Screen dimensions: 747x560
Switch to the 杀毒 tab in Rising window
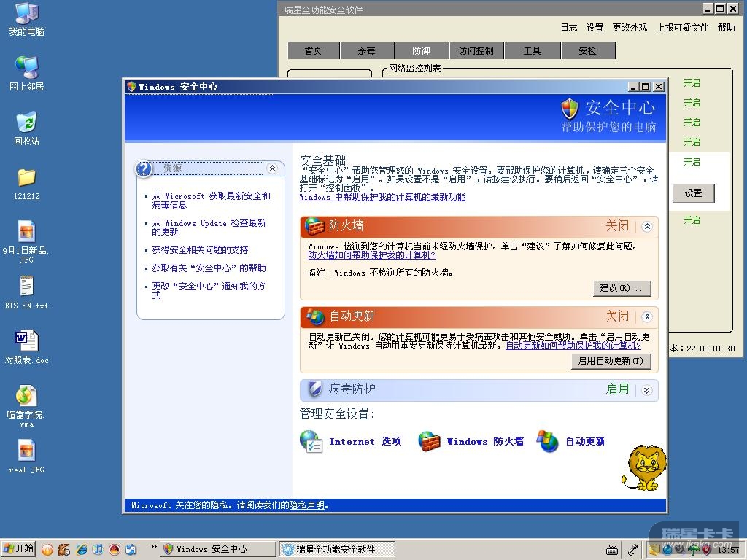(367, 50)
